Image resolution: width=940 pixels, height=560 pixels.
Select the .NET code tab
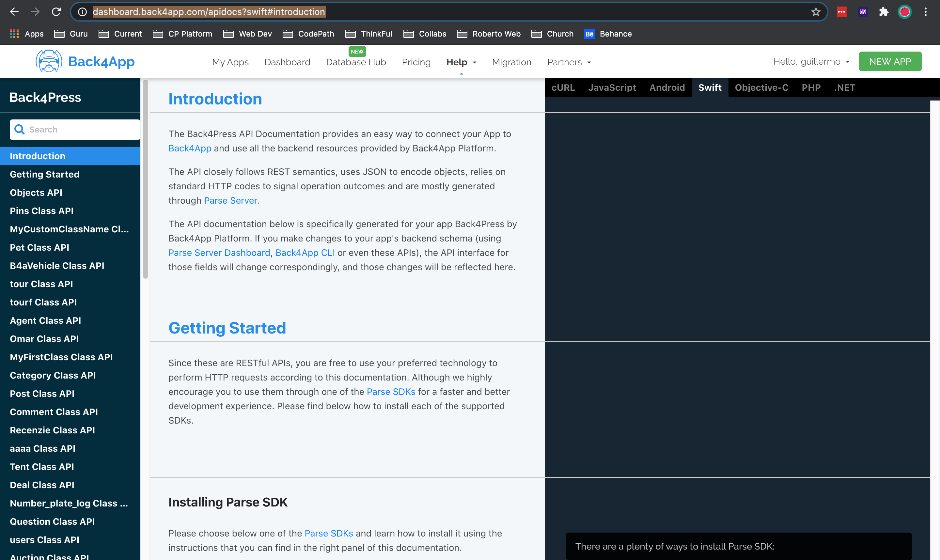[844, 87]
